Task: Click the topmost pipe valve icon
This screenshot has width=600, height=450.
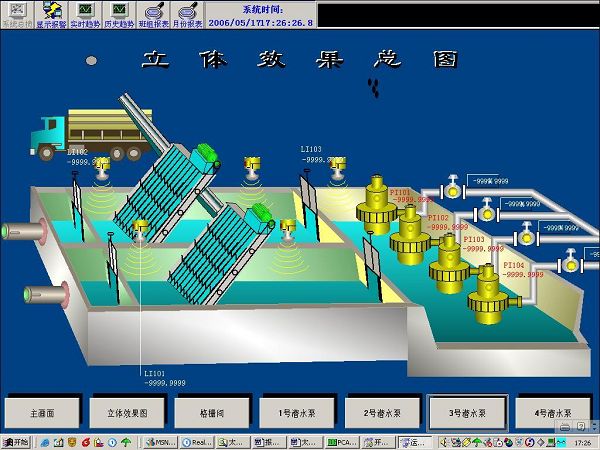Action: 453,186
